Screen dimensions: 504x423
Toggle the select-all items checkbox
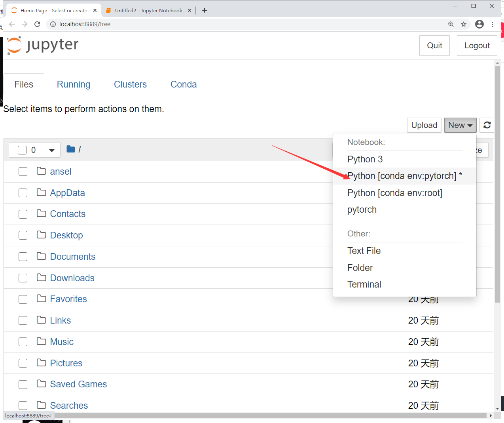coord(22,150)
